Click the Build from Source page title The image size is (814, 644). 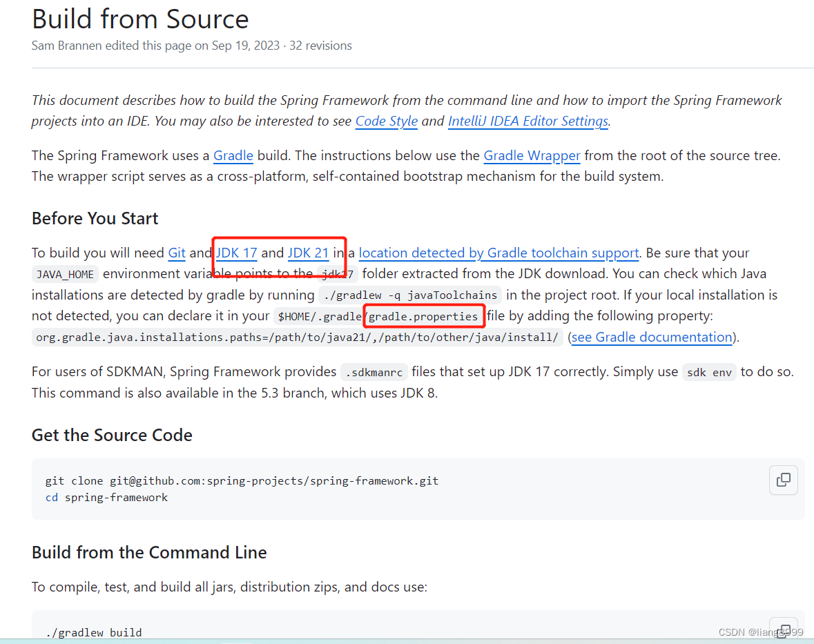[140, 19]
